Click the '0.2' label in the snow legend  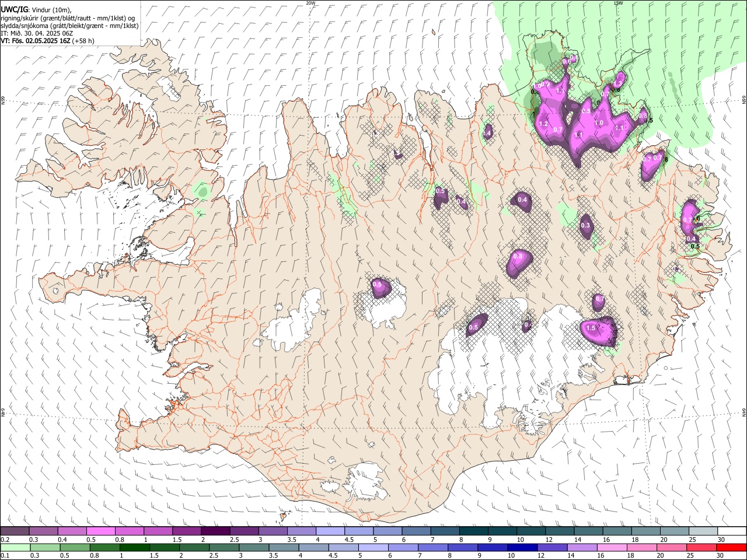(5, 540)
